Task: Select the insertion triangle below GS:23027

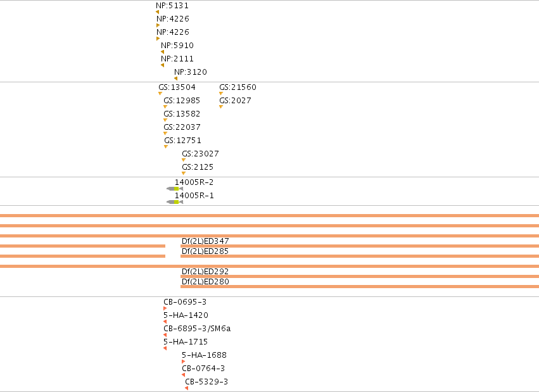Action: (184, 160)
